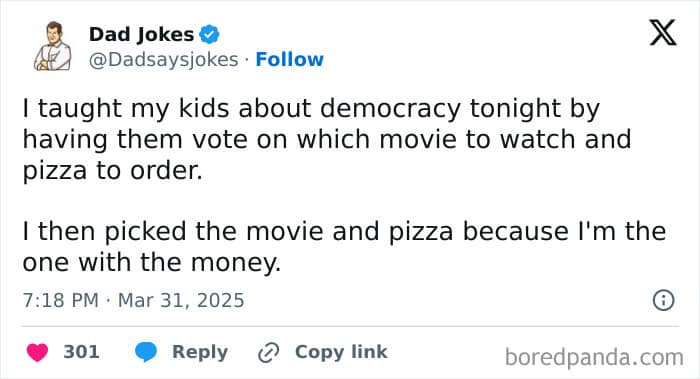Click the sentence starting 'I then picked'
The height and width of the screenshot is (379, 700).
pos(344,246)
